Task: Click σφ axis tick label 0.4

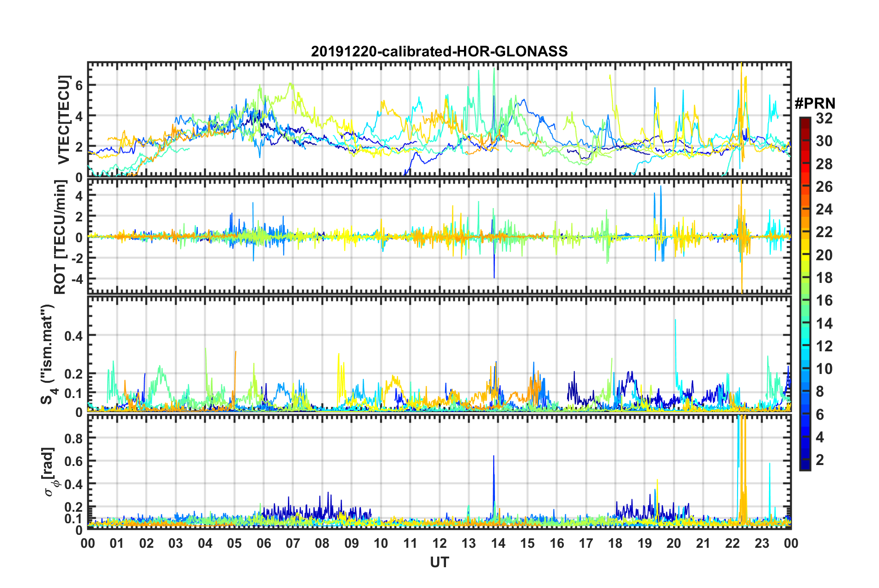Action: pyautogui.click(x=74, y=484)
